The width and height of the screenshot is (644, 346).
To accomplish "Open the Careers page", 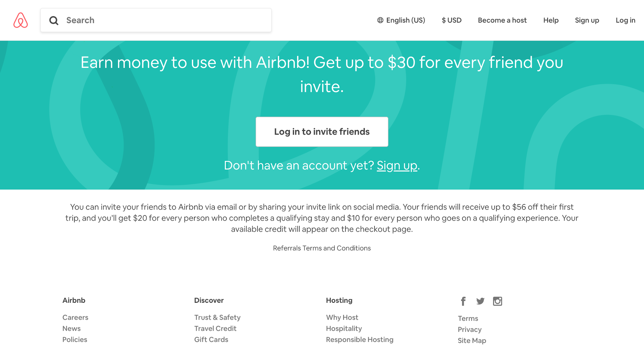I will (x=75, y=317).
